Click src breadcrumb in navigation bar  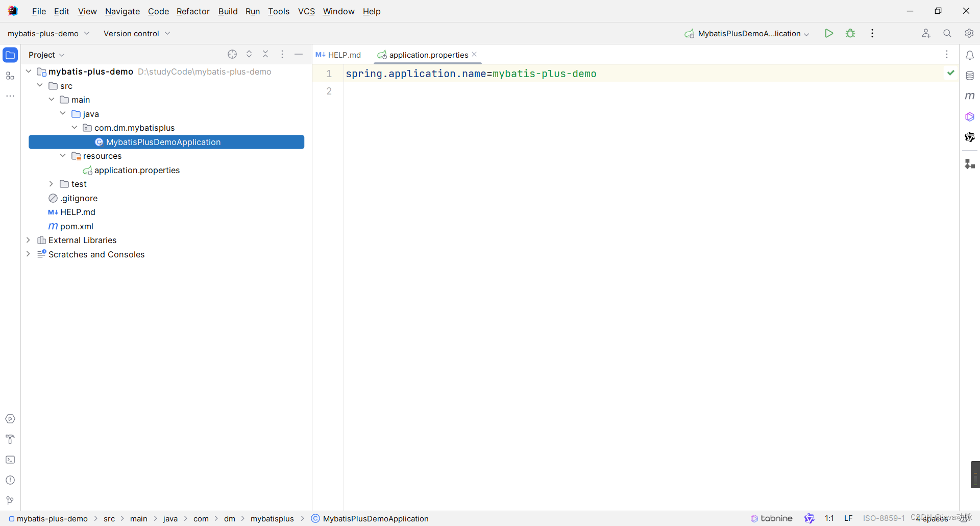click(109, 518)
